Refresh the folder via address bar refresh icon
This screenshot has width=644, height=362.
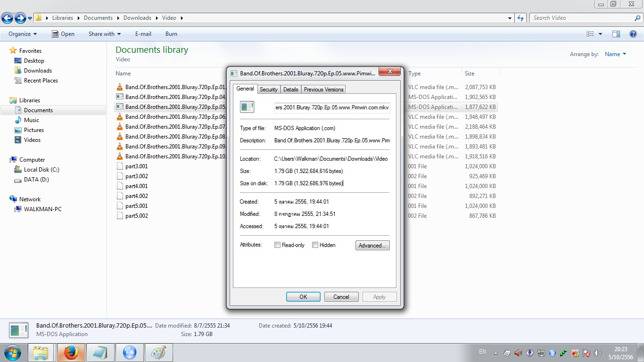click(x=520, y=18)
